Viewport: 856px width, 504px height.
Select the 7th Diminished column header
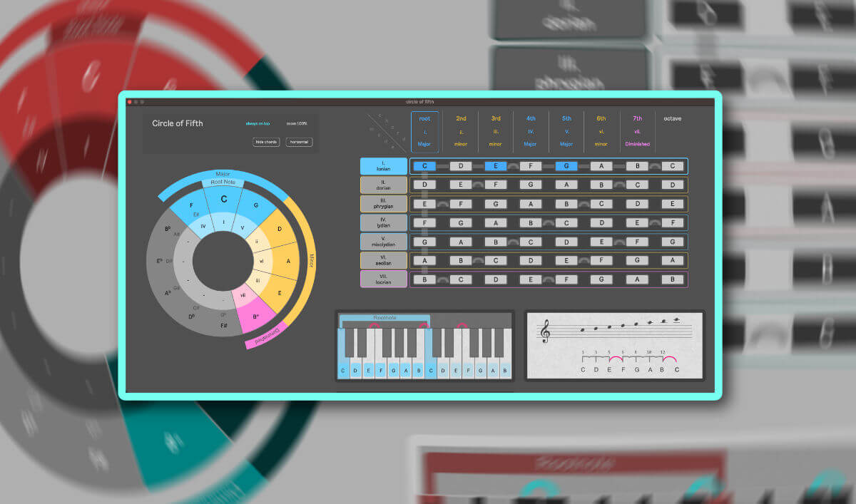click(x=638, y=131)
